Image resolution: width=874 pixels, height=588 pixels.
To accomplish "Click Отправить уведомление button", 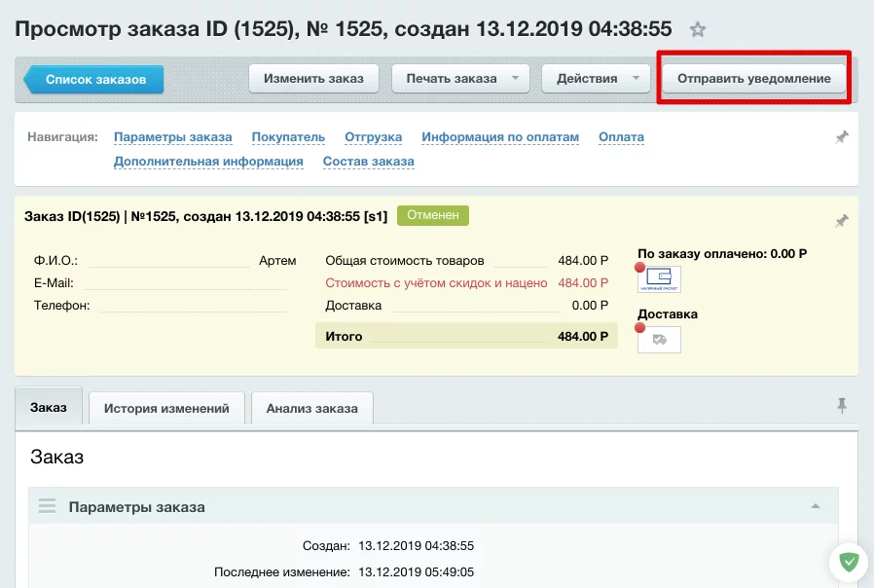I will [754, 79].
